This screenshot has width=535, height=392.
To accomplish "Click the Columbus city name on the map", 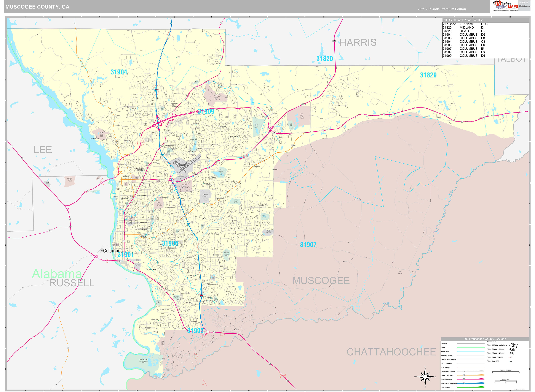I will [x=113, y=251].
